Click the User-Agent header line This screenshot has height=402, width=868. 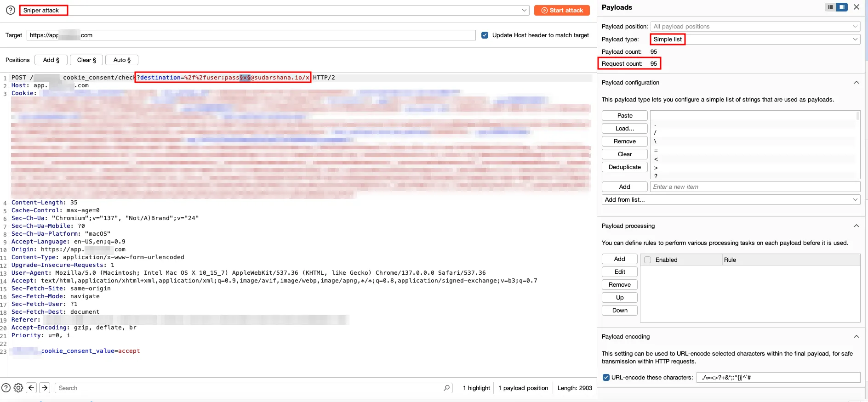click(249, 272)
